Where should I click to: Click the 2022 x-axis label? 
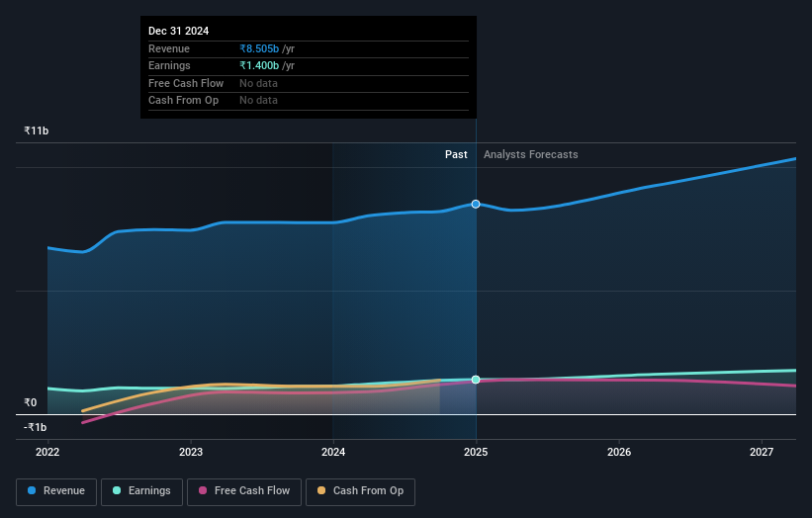(47, 453)
